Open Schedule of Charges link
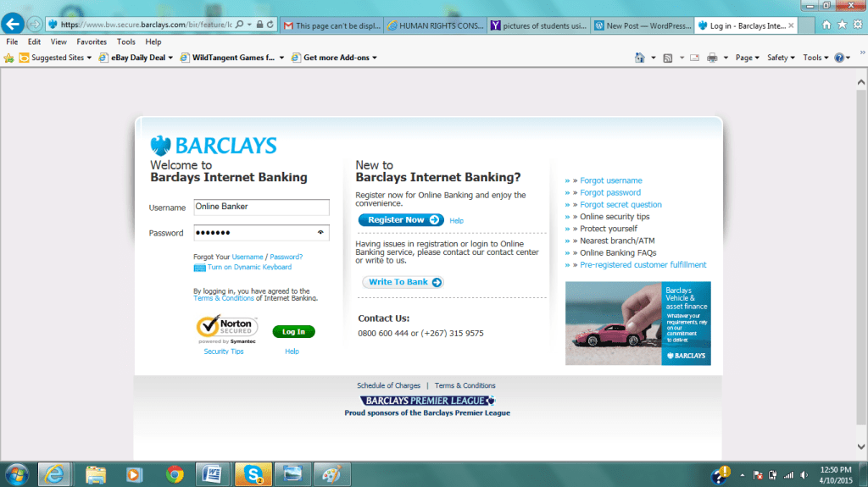The image size is (868, 487). pos(388,385)
